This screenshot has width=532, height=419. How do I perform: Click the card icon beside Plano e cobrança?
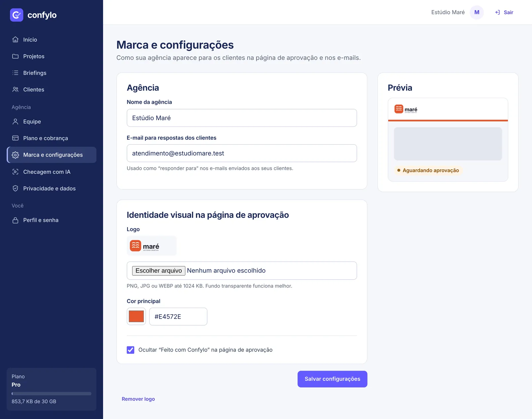(x=15, y=138)
